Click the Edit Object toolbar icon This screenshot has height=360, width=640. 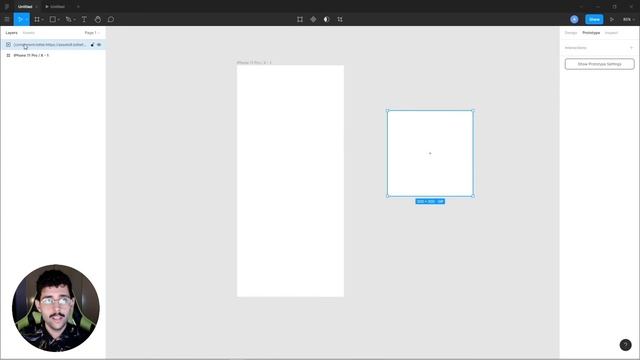tap(300, 19)
